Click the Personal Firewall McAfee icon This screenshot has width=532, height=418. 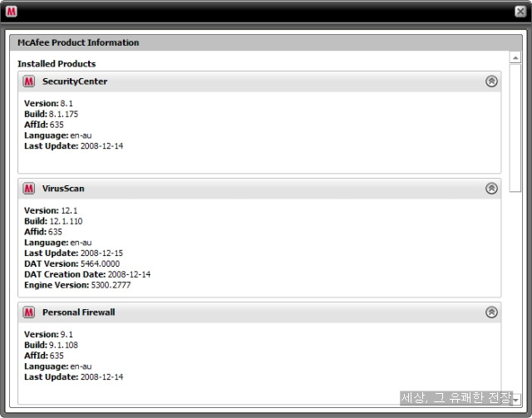click(x=29, y=312)
